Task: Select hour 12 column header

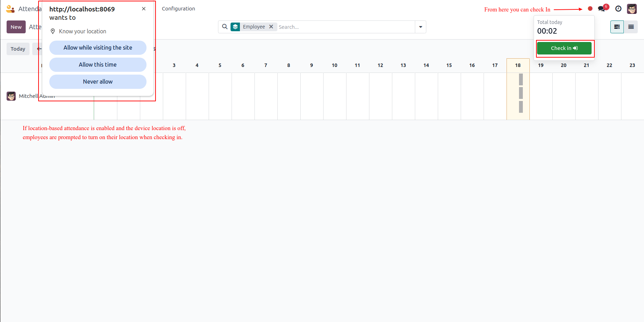Action: click(x=380, y=65)
